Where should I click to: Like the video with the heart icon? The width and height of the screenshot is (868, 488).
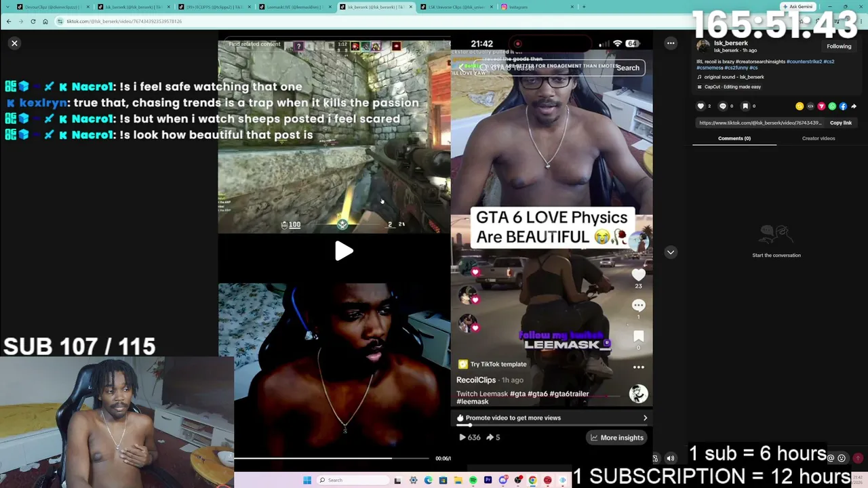pos(701,106)
